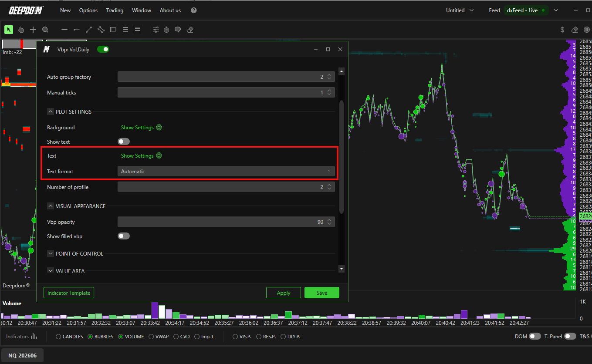The height and width of the screenshot is (364, 592).
Task: Click the dollar sign icon
Action: (x=562, y=30)
